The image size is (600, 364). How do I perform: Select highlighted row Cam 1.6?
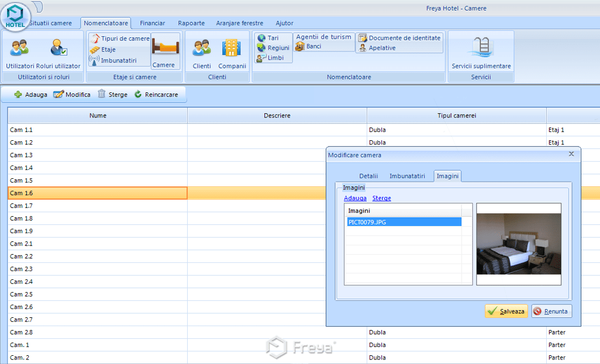tap(98, 193)
